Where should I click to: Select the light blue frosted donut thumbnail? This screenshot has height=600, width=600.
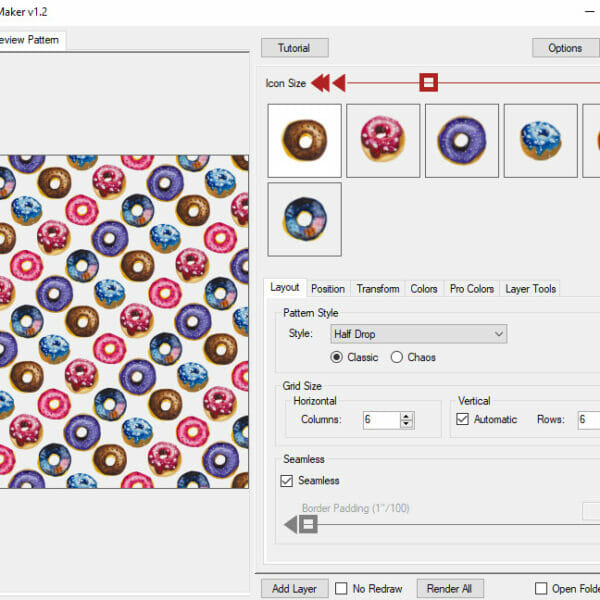[x=541, y=141]
